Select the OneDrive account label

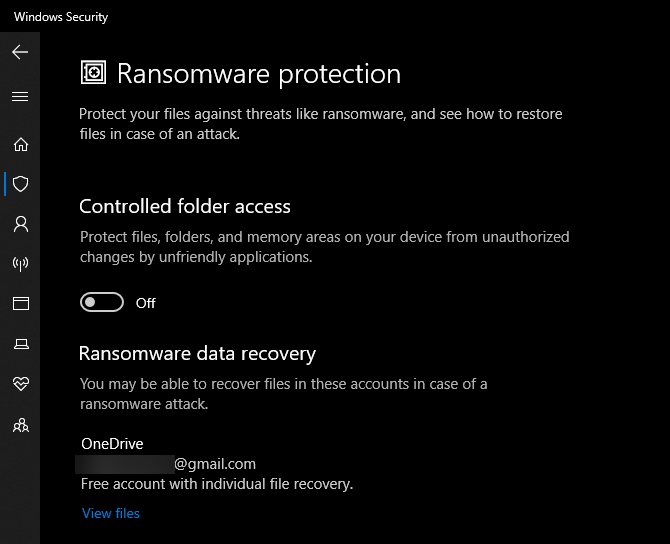click(112, 444)
